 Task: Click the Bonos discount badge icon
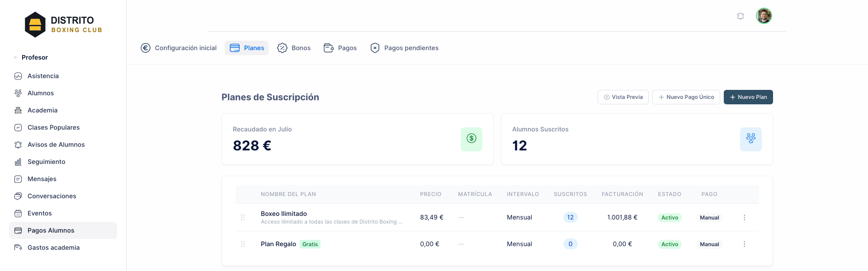click(282, 48)
